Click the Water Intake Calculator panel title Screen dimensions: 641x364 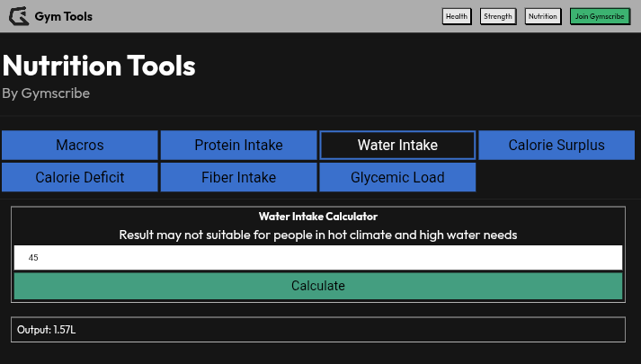tap(318, 217)
